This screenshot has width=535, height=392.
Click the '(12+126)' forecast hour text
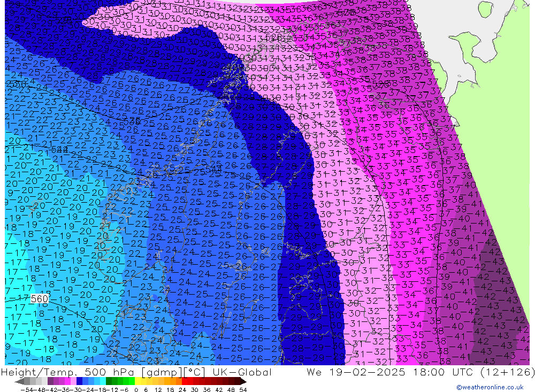507,372
